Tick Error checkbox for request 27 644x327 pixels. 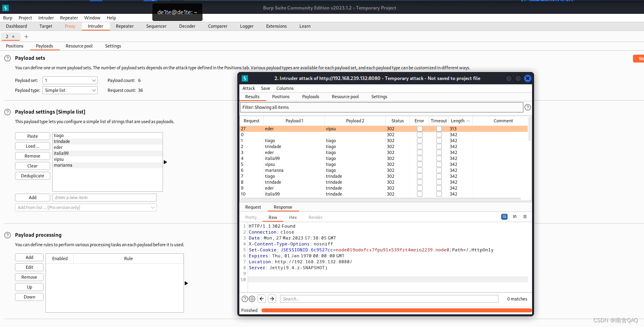tap(420, 129)
